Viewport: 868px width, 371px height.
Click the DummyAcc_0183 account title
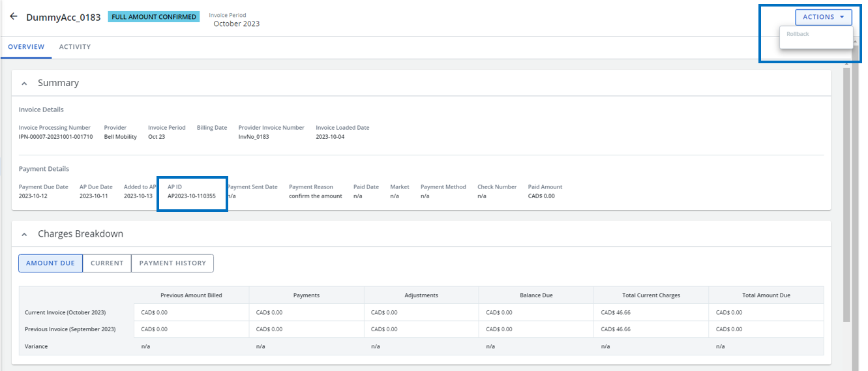tap(63, 18)
